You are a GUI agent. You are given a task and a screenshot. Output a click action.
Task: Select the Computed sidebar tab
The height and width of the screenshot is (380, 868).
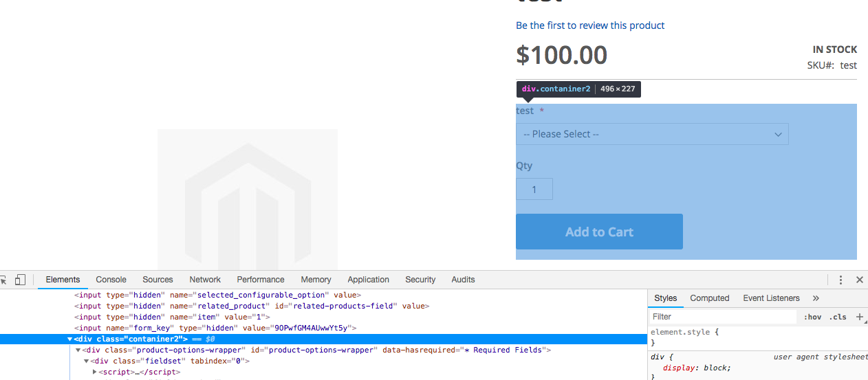710,298
